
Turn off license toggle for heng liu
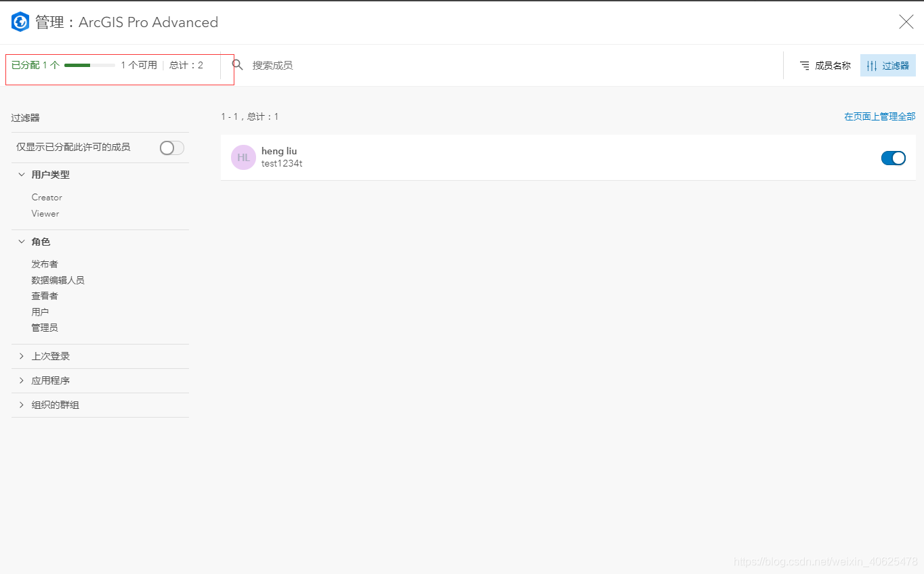pyautogui.click(x=893, y=158)
